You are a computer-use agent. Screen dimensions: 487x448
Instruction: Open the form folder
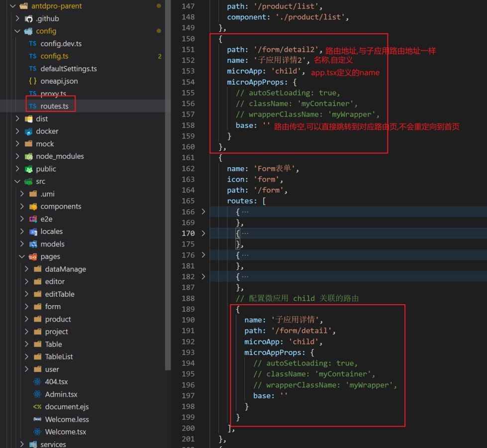(x=53, y=307)
